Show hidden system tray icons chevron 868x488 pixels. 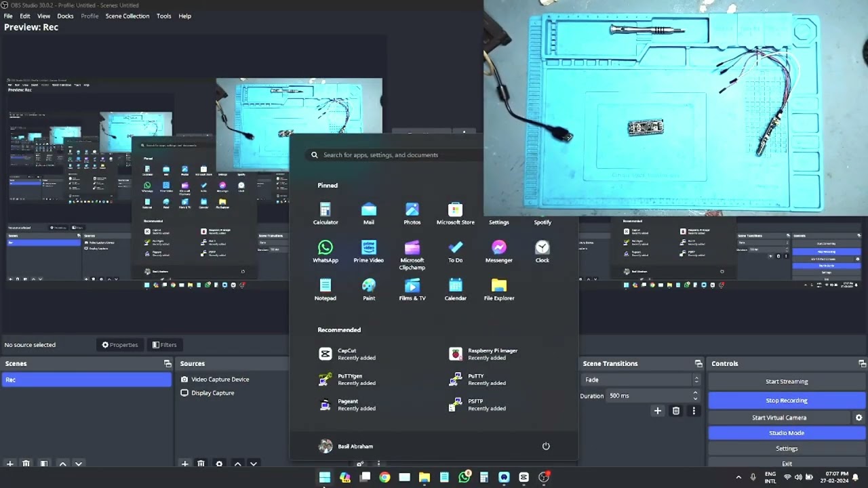coord(738,477)
